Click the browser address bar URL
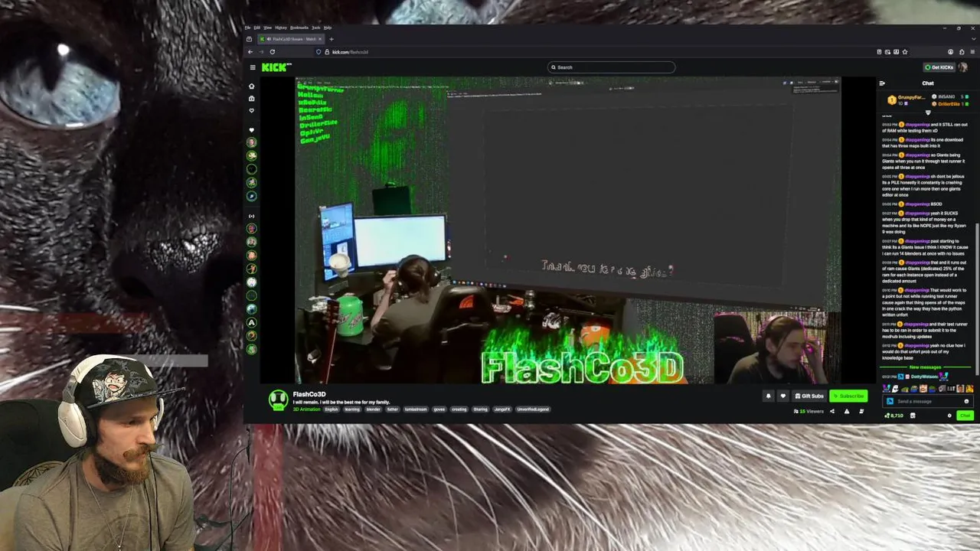This screenshot has width=980, height=551. click(x=350, y=52)
